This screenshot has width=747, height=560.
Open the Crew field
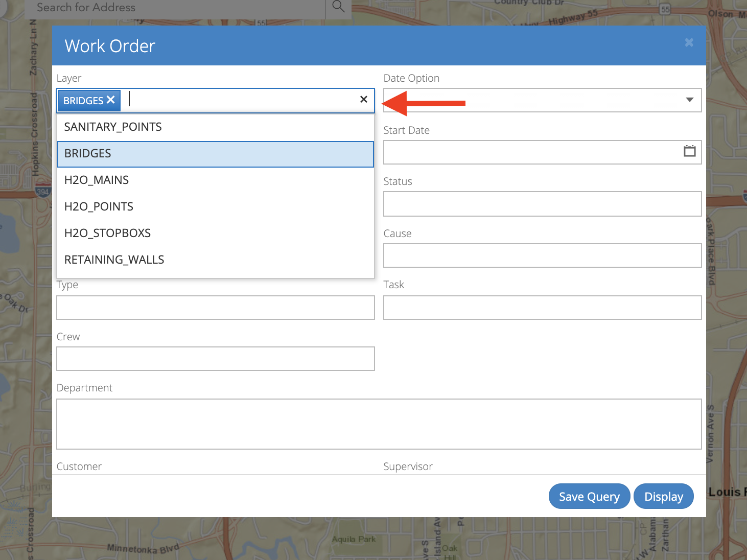click(216, 359)
